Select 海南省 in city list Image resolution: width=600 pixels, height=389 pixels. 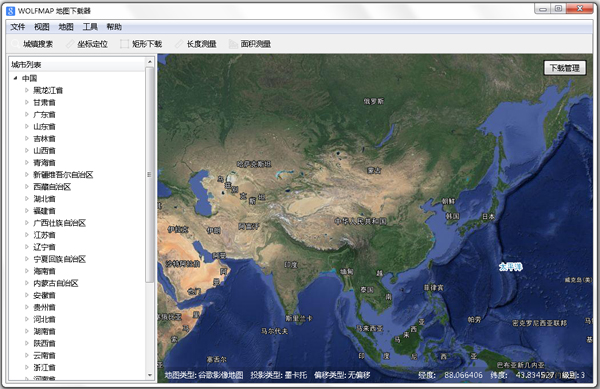click(x=44, y=271)
